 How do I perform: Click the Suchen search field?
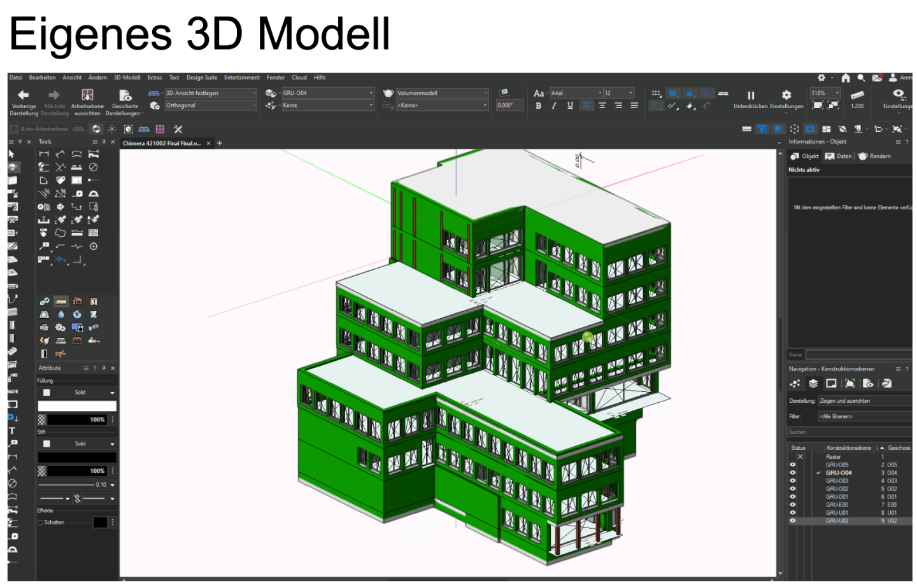[850, 432]
